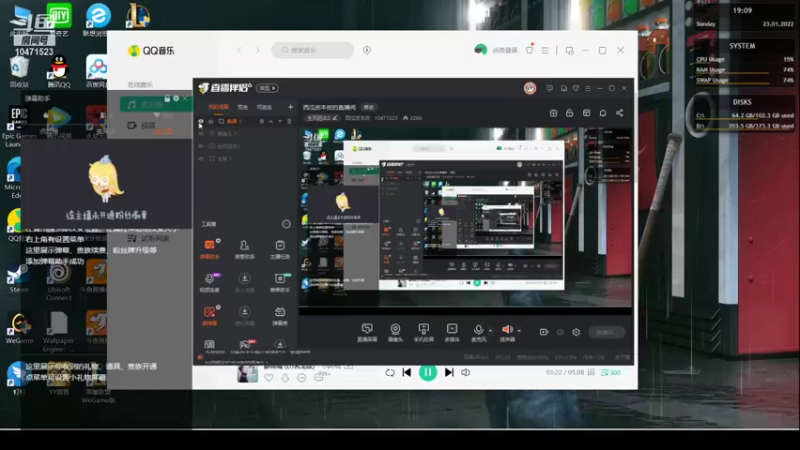
Task: Select the first orange scene tab
Action: pos(218,107)
